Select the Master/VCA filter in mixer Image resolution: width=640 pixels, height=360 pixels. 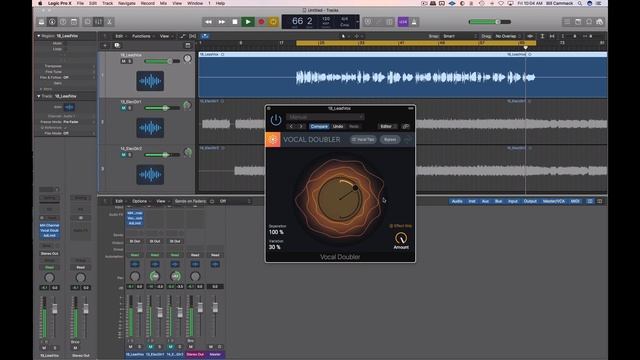point(553,201)
